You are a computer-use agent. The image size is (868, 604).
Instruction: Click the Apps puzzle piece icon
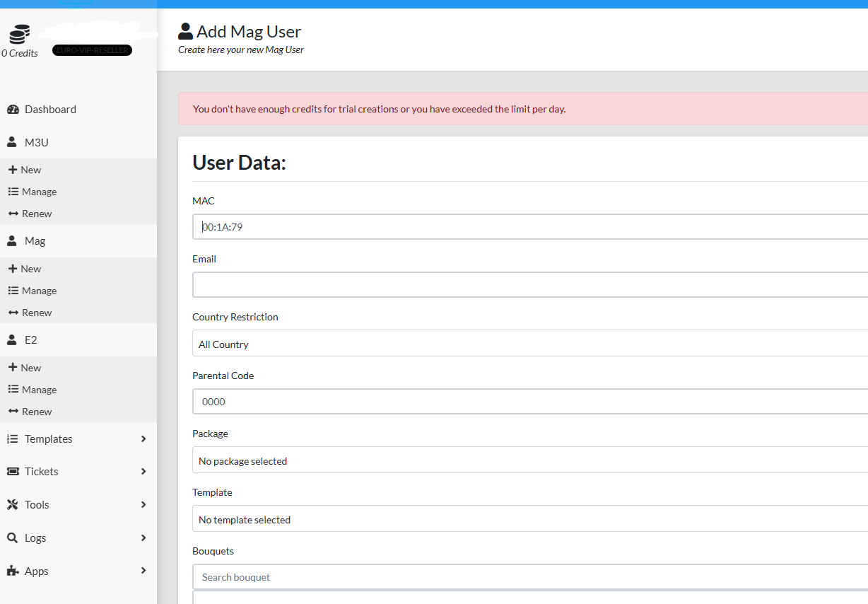tap(12, 571)
